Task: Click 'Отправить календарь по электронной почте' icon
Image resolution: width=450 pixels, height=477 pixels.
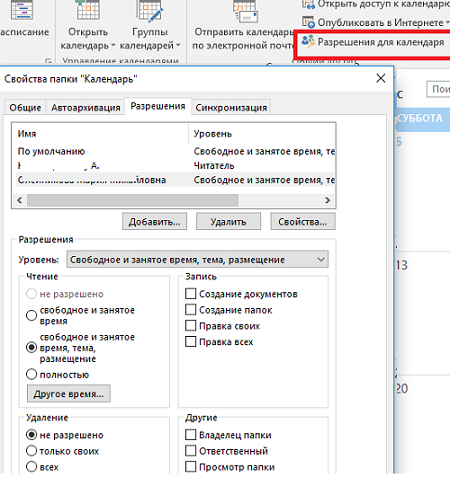Action: point(245,12)
